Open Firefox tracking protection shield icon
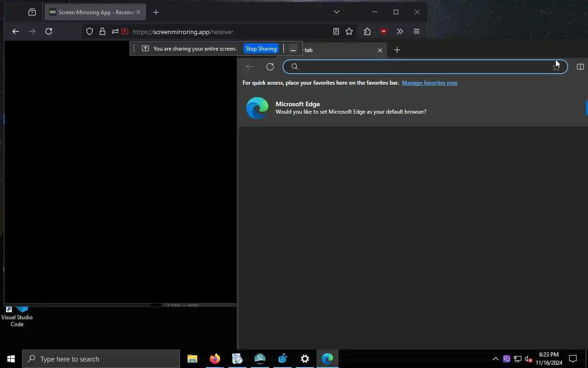This screenshot has width=588, height=368. point(90,31)
